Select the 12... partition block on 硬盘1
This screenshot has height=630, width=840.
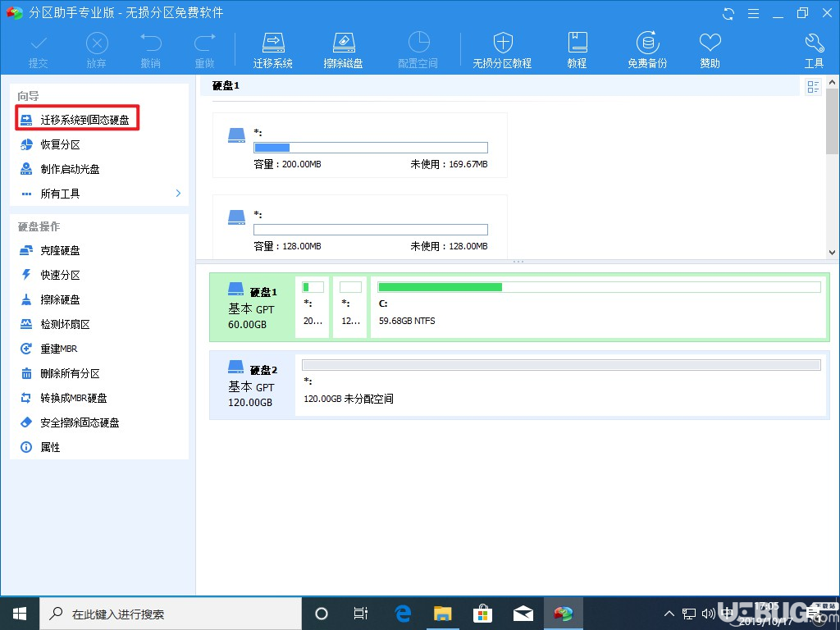[x=349, y=308]
